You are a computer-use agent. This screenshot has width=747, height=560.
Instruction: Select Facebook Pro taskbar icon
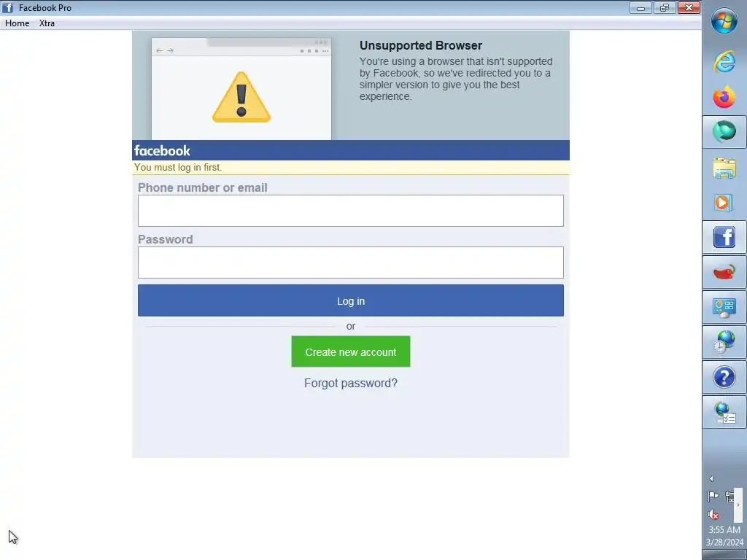[724, 237]
